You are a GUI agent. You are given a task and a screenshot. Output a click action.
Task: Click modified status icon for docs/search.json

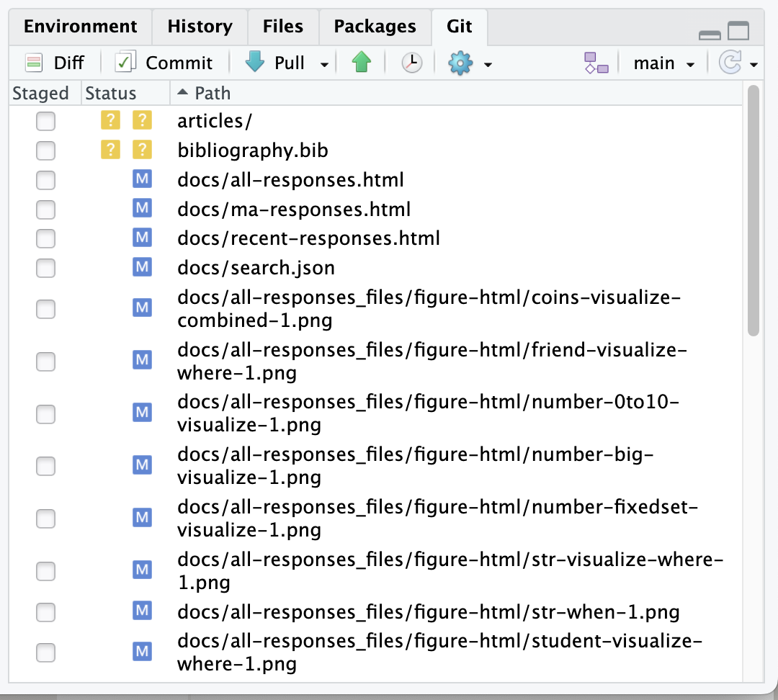pyautogui.click(x=143, y=267)
